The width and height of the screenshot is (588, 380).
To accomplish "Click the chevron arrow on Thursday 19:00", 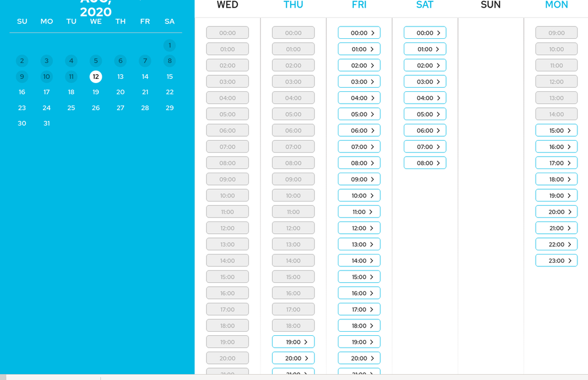I will pyautogui.click(x=305, y=342).
